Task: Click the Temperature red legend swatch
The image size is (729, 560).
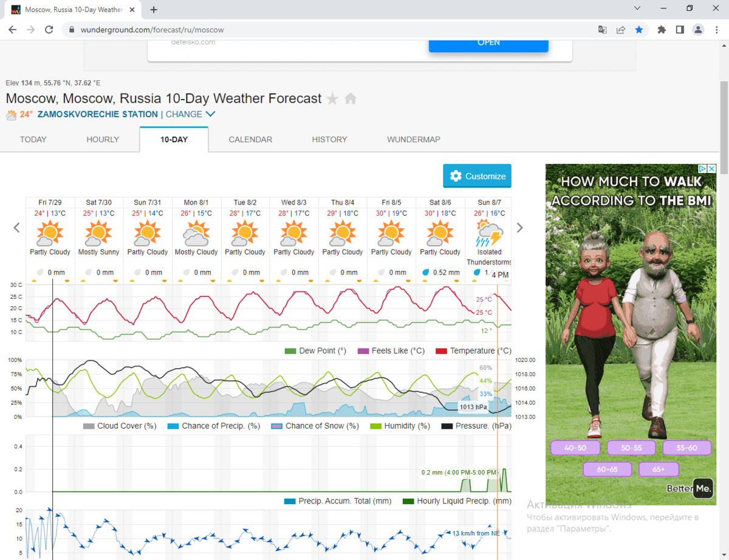Action: 441,351
